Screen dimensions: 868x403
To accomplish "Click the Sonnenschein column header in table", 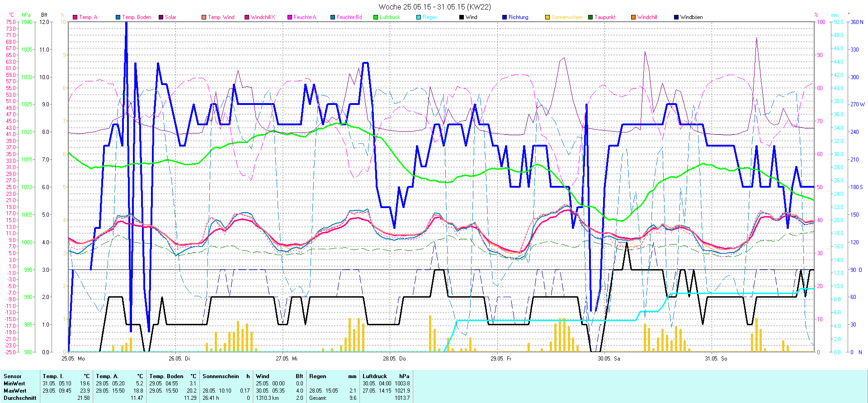I will [221, 376].
